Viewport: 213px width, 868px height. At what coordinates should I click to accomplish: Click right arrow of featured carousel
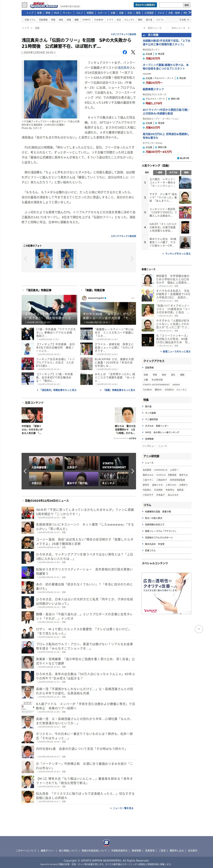pos(132,471)
